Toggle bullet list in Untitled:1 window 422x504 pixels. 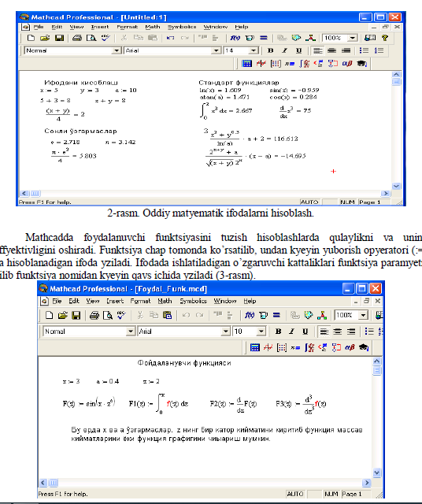364,50
